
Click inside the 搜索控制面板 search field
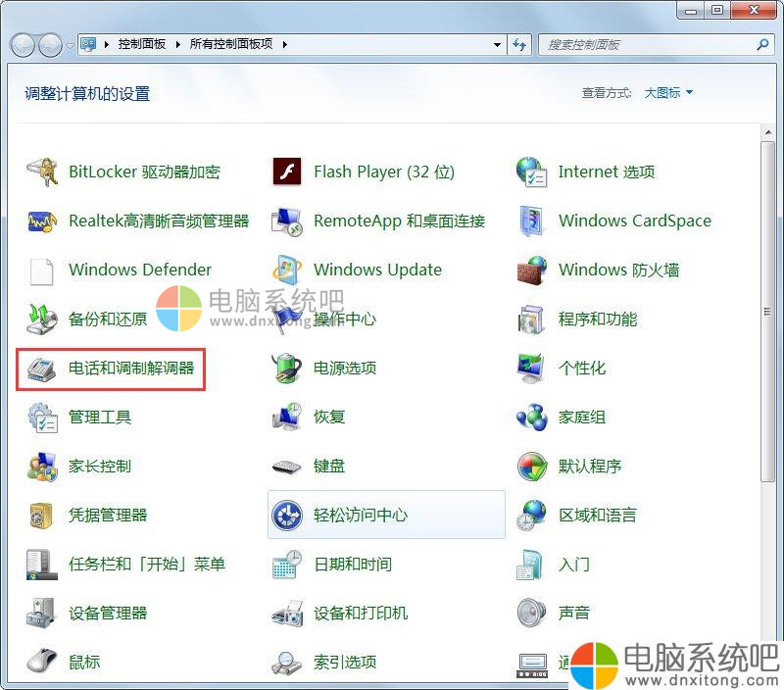[648, 44]
